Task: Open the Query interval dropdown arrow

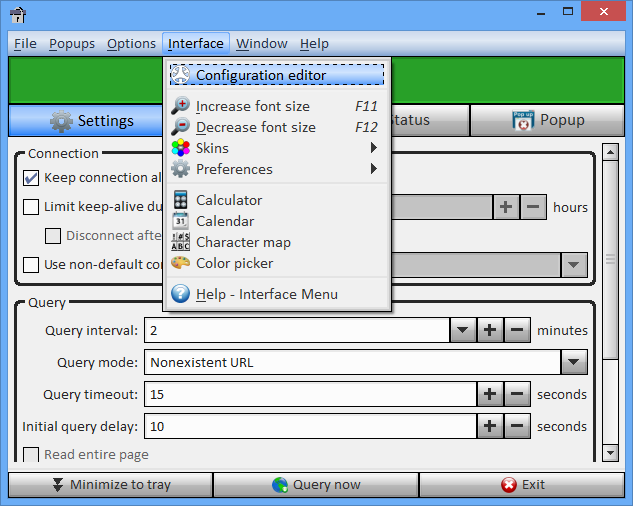Action: [x=463, y=330]
